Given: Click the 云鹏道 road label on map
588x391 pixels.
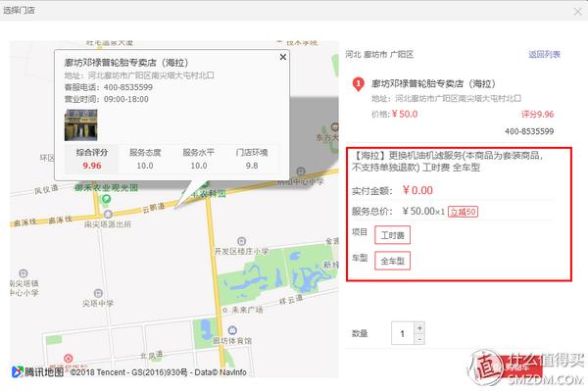Looking at the screenshot, I should point(153,208).
